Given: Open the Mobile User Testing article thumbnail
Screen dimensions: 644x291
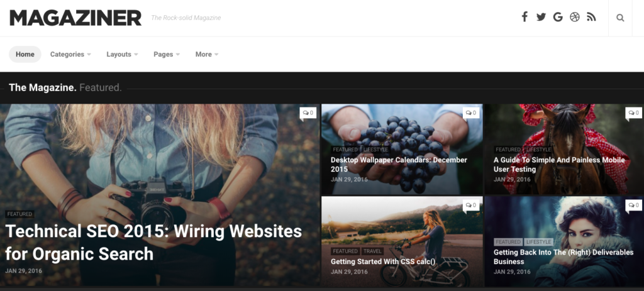Looking at the screenshot, I should [564, 148].
